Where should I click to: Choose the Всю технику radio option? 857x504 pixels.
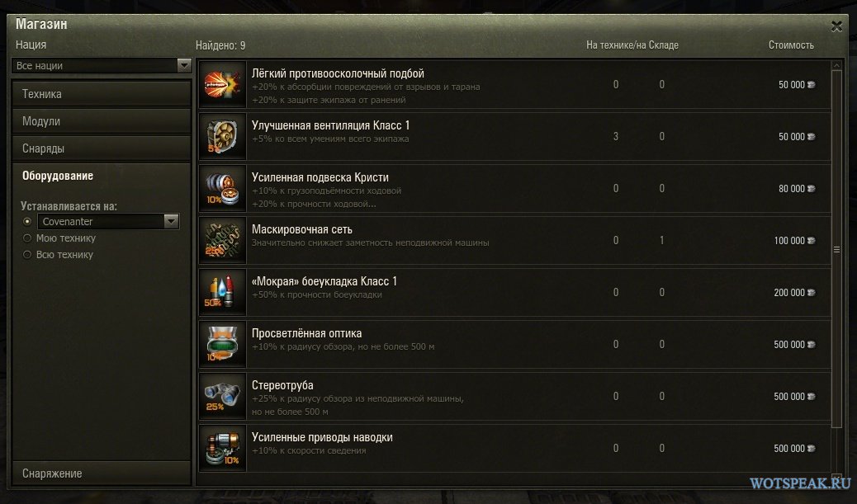click(x=26, y=254)
